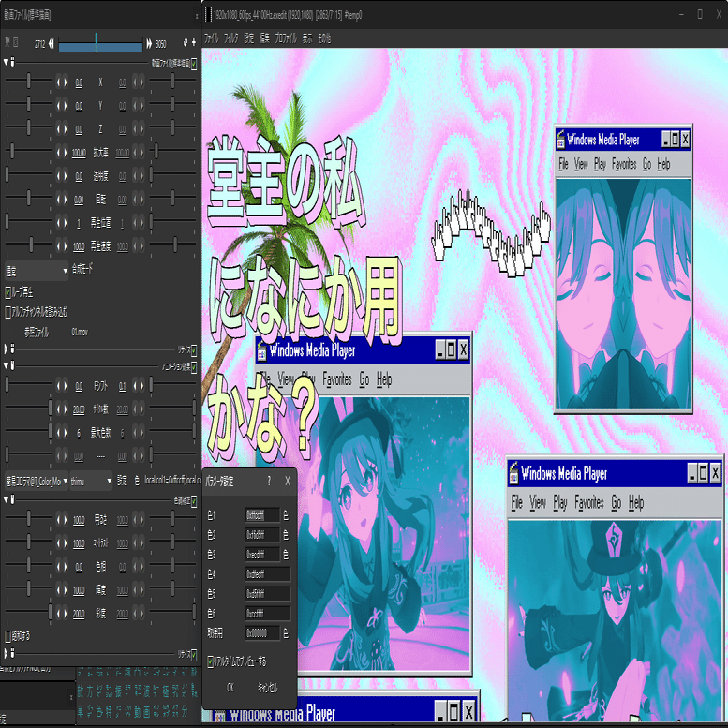
Task: Click 回転 start value 0.00
Action: pos(79,201)
